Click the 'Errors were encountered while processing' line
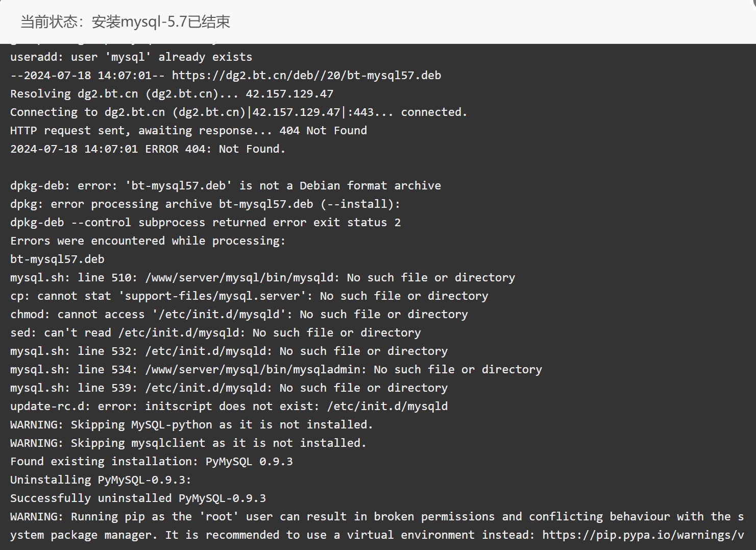The height and width of the screenshot is (550, 756). [148, 241]
